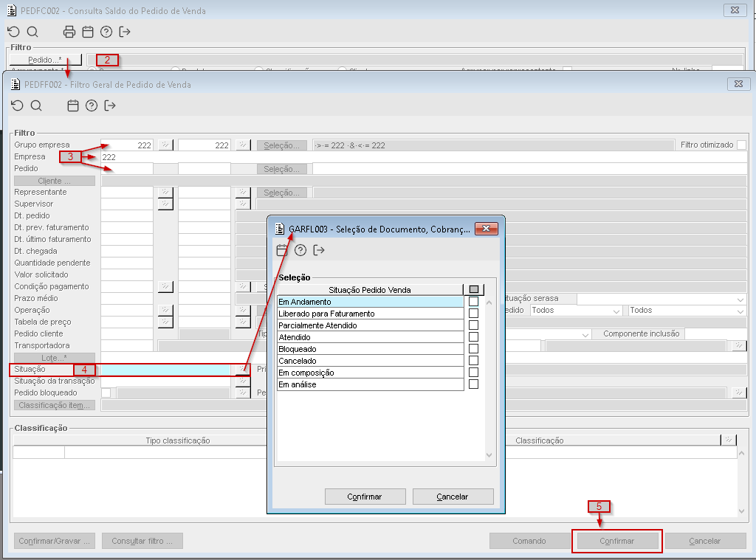Click the Consultar filtro button
Image resolution: width=756 pixels, height=560 pixels.
(142, 541)
